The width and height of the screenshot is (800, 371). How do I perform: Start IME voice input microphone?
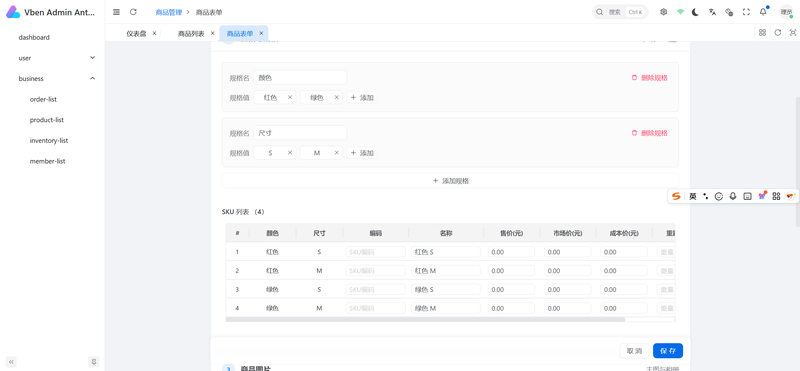733,196
